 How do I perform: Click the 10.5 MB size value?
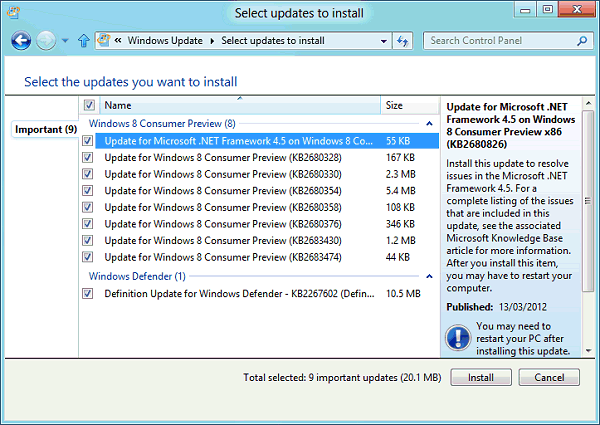pyautogui.click(x=403, y=293)
